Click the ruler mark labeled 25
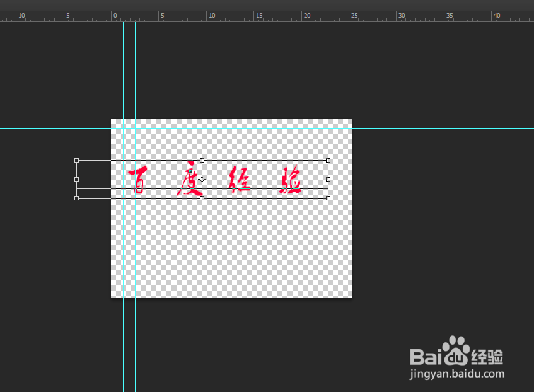 tap(354, 16)
